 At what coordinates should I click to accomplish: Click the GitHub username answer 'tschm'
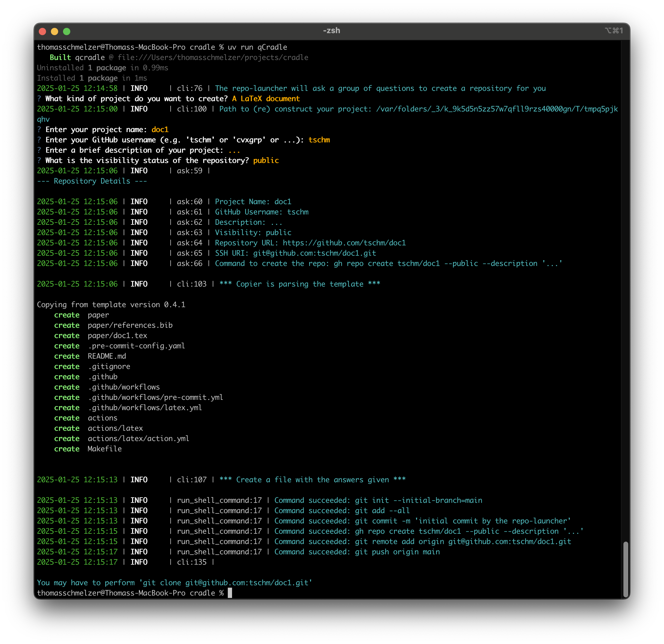(x=319, y=140)
